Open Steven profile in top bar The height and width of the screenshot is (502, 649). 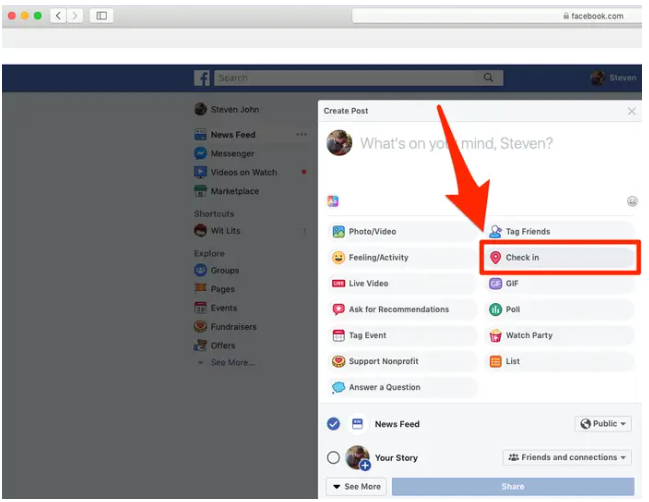point(613,77)
